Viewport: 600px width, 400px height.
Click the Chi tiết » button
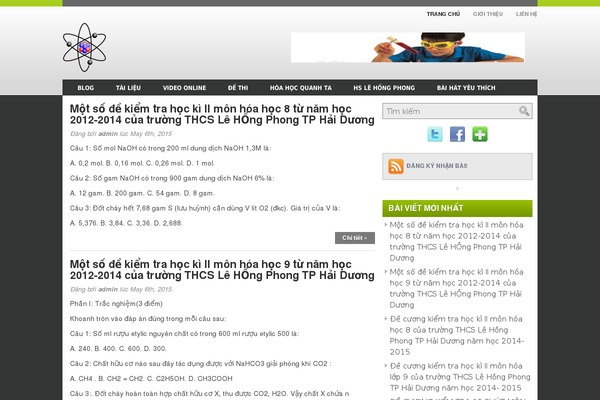(355, 238)
